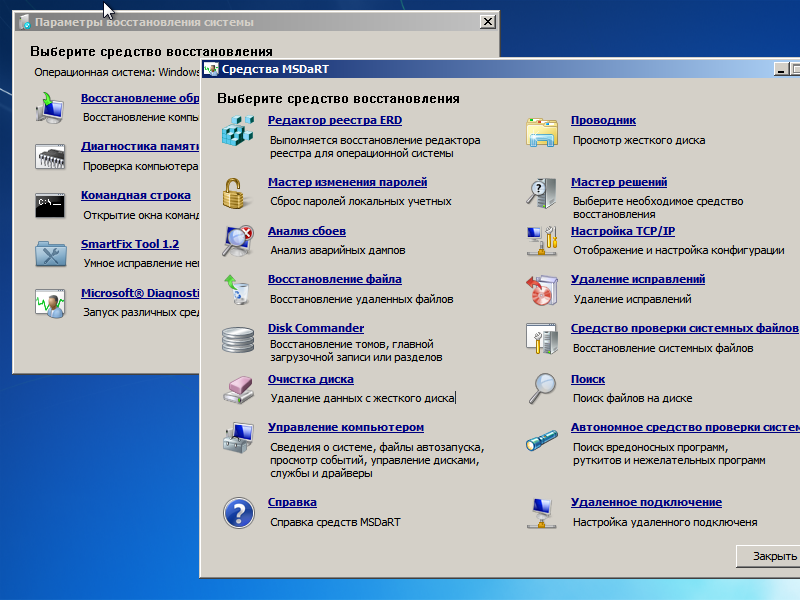Click description "Сброс паролей локальных учетных"
800x600 pixels.
point(361,202)
